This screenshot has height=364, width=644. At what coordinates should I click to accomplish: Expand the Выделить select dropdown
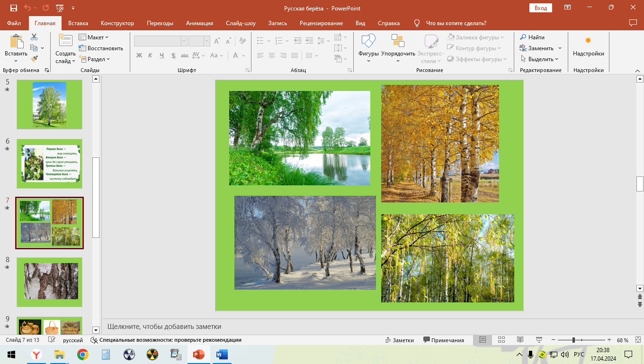click(540, 59)
